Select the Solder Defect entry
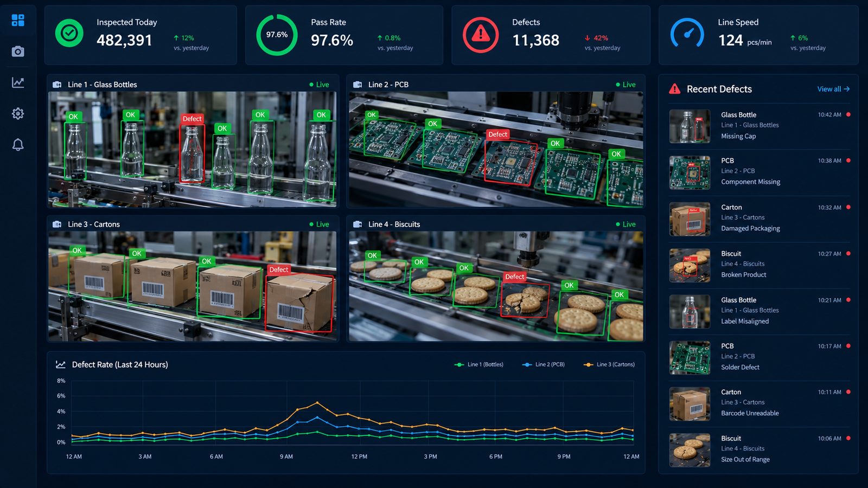This screenshot has height=488, width=868. [x=759, y=357]
